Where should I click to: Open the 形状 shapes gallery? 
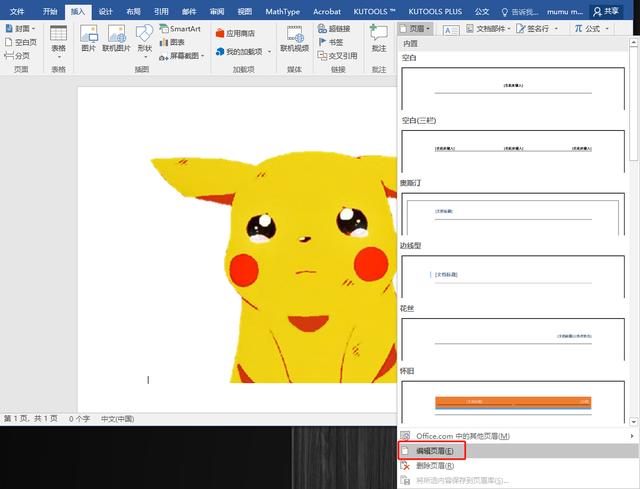[x=144, y=41]
